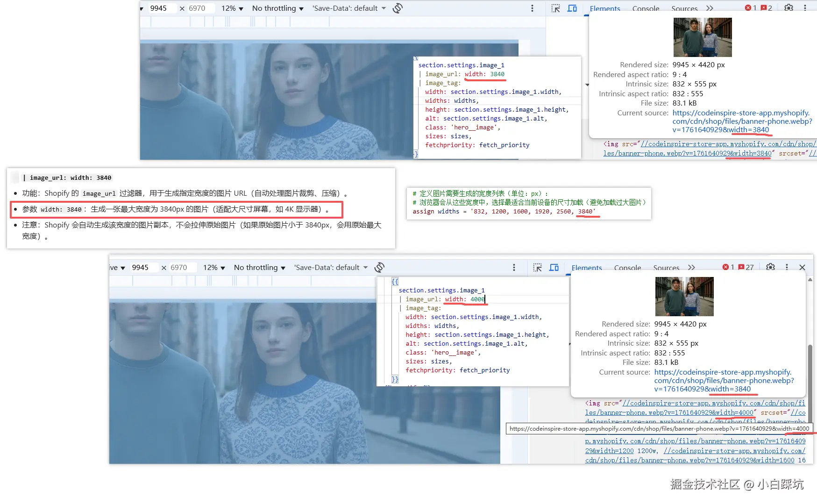Open device toolbar options menu in top DevTools
This screenshot has height=504, width=817.
point(532,8)
